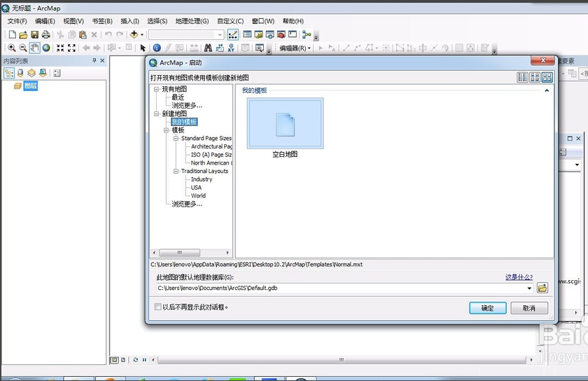Viewport: 588px width, 381px height.
Task: Add Data yellow plus icon
Action: 134,34
